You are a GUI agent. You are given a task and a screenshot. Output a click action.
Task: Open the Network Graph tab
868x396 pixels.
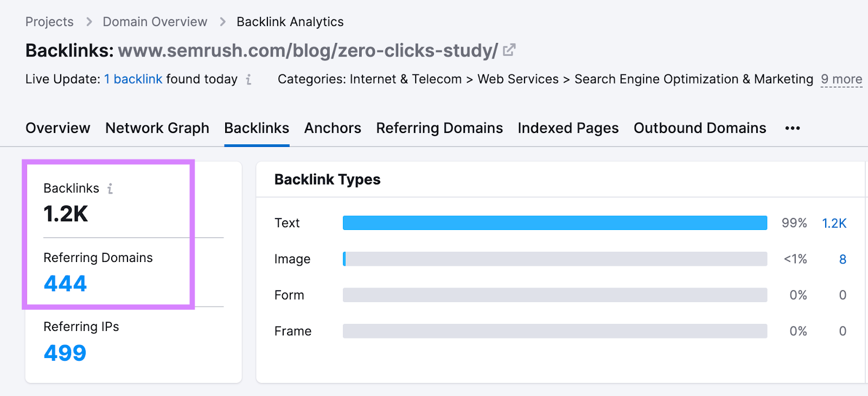(157, 129)
